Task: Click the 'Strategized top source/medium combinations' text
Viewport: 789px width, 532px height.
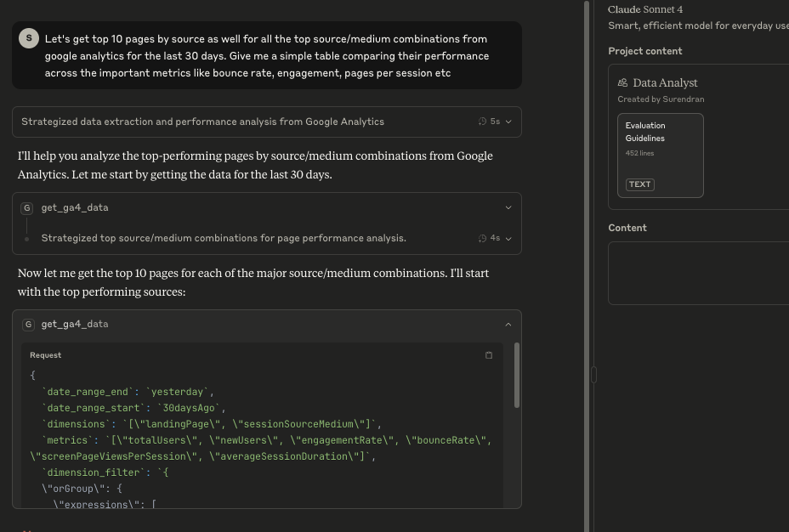Action: coord(224,238)
